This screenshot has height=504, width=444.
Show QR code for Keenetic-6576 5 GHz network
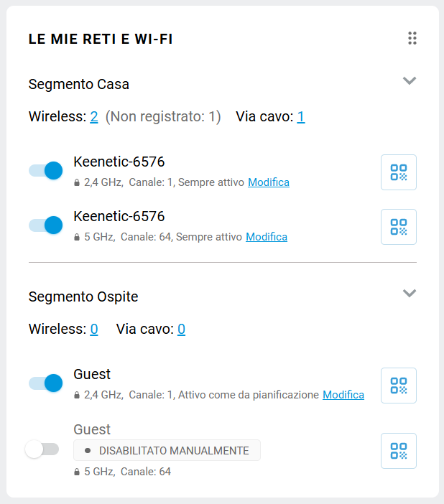click(398, 227)
